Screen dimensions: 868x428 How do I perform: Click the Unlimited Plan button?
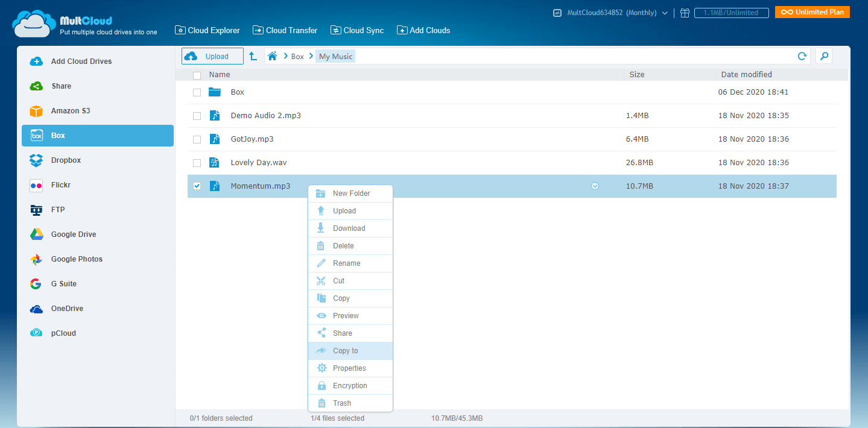click(812, 12)
